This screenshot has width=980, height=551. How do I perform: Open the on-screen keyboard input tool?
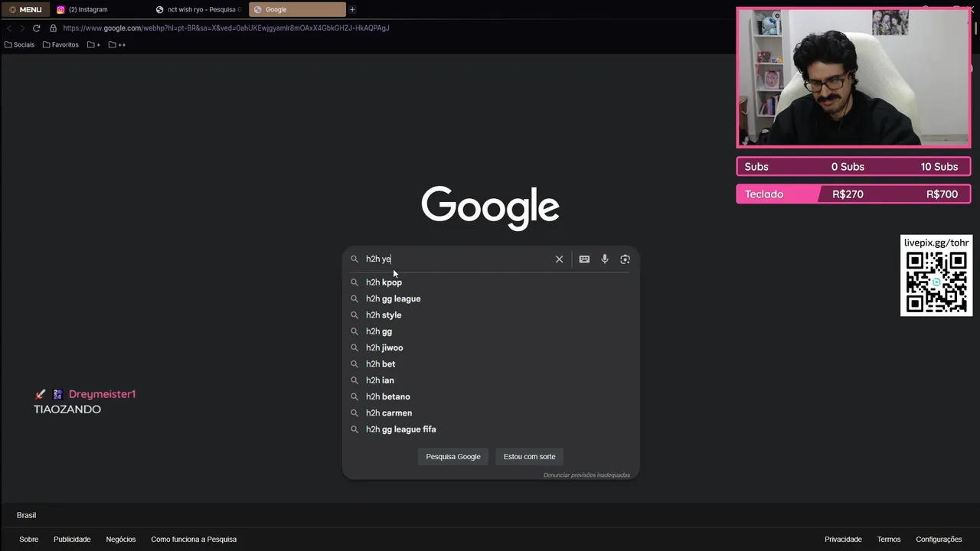[x=584, y=259]
